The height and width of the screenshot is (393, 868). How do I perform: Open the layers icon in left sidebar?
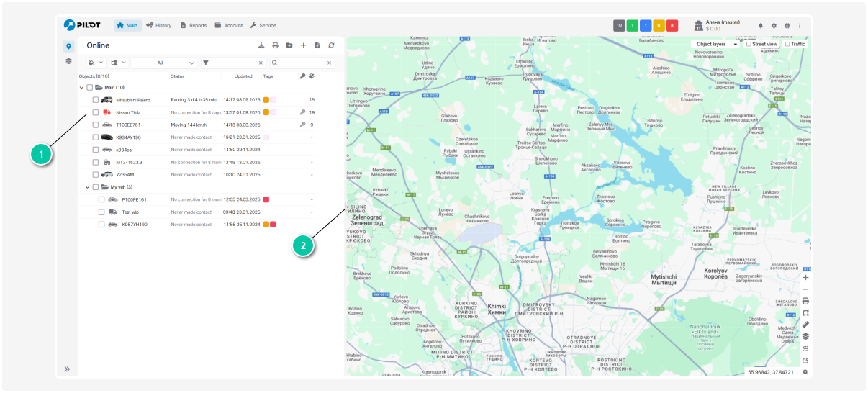(68, 61)
